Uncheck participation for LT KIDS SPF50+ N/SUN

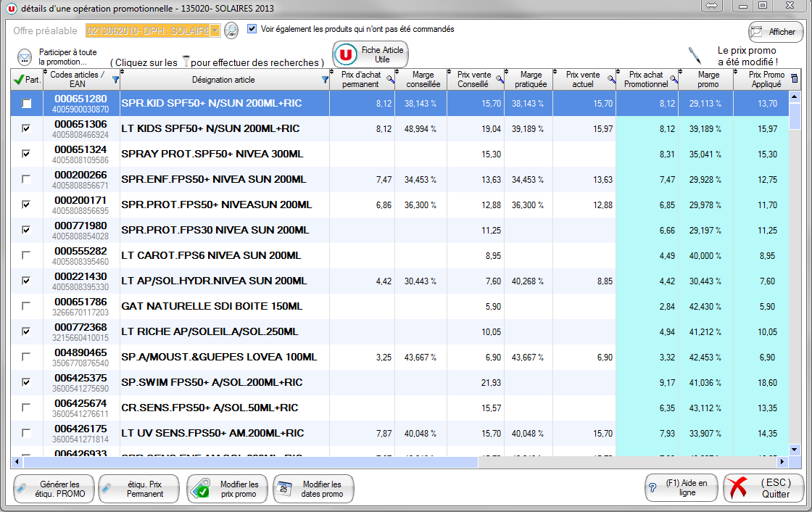(27, 129)
